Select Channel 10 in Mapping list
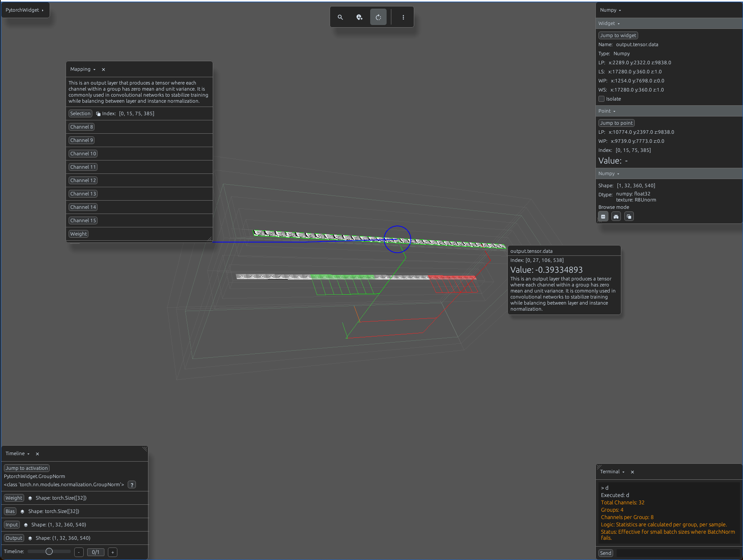Image resolution: width=743 pixels, height=560 pixels. (83, 154)
